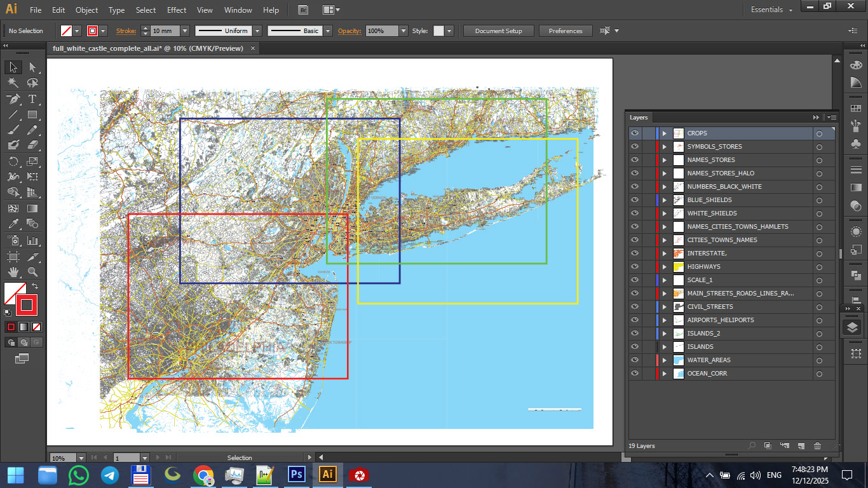Toggle visibility of the HIGHWAYS layer
Image resolution: width=868 pixels, height=488 pixels.
[x=634, y=267]
